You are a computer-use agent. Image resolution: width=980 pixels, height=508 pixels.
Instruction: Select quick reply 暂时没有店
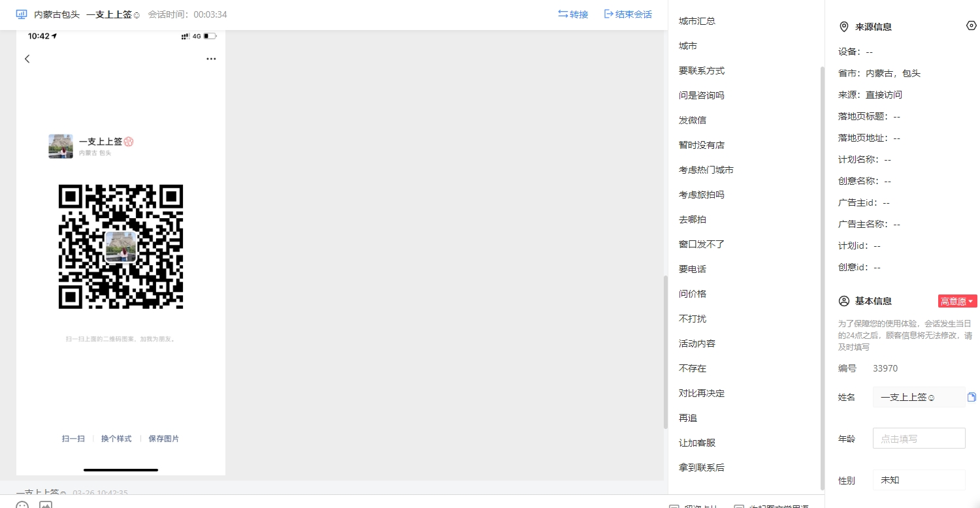(x=702, y=145)
